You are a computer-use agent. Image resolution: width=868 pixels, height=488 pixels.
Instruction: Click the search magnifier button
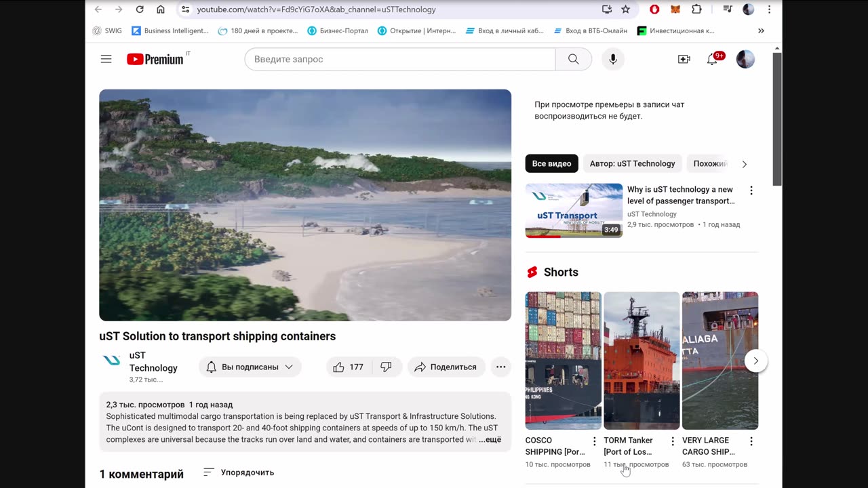tap(574, 59)
